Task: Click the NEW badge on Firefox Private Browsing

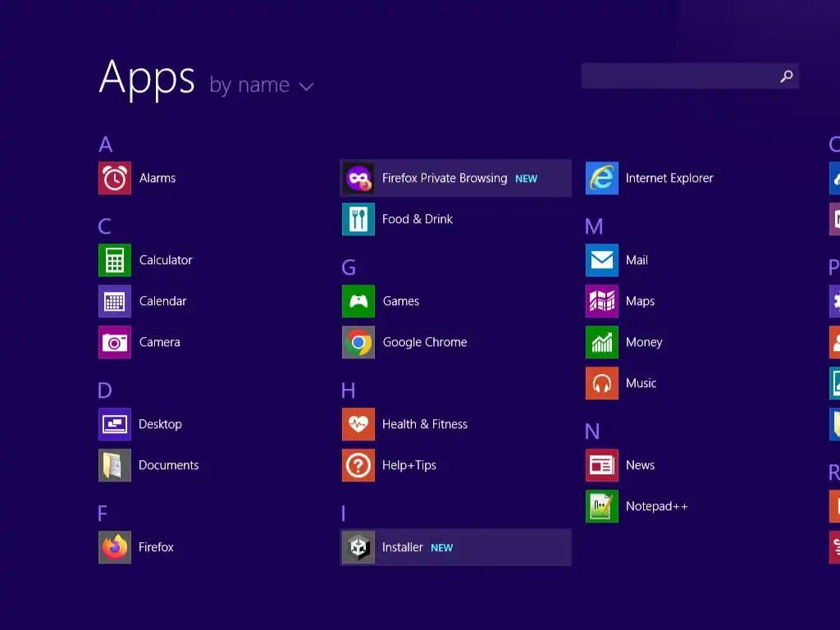Action: click(x=526, y=178)
